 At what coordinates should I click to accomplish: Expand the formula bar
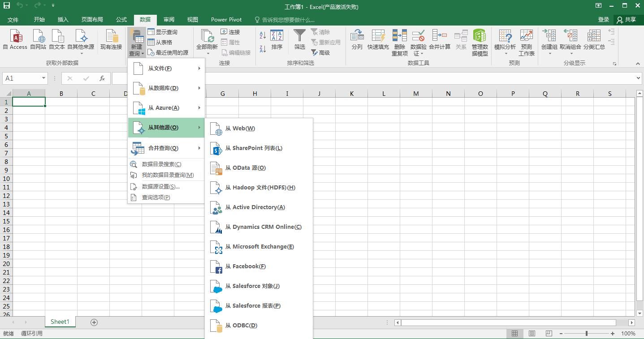click(x=638, y=78)
